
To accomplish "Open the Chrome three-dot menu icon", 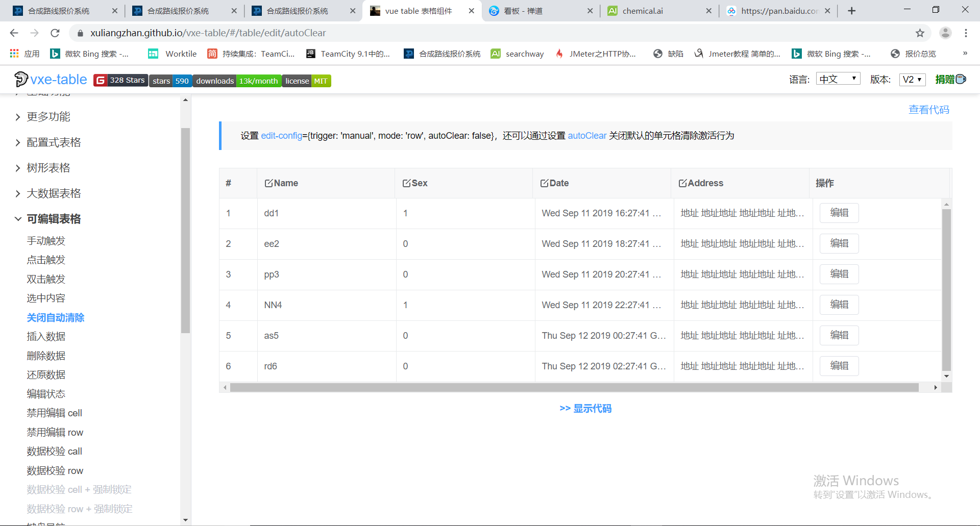I will 966,33.
